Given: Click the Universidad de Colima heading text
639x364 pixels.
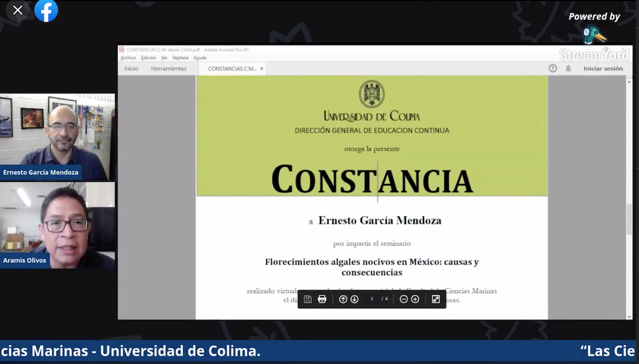Looking at the screenshot, I should pyautogui.click(x=372, y=116).
